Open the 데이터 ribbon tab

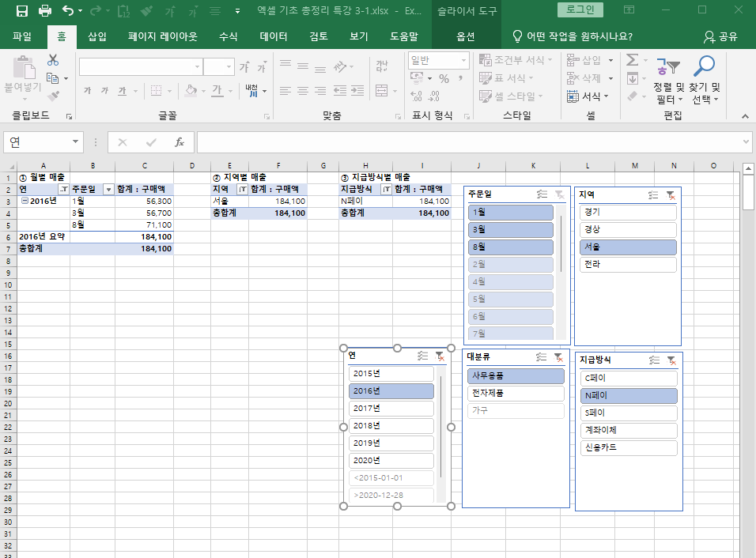273,36
